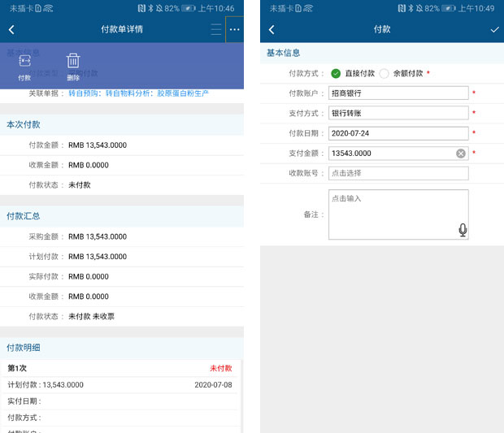Open the 第1次 payment detail entry

(122, 368)
